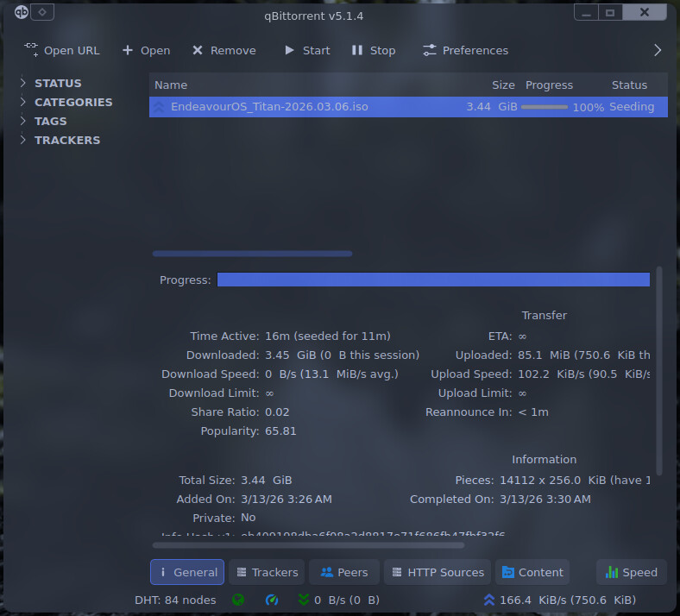680x616 pixels.
Task: Expand the TAGS sidebar section
Action: pyautogui.click(x=23, y=121)
